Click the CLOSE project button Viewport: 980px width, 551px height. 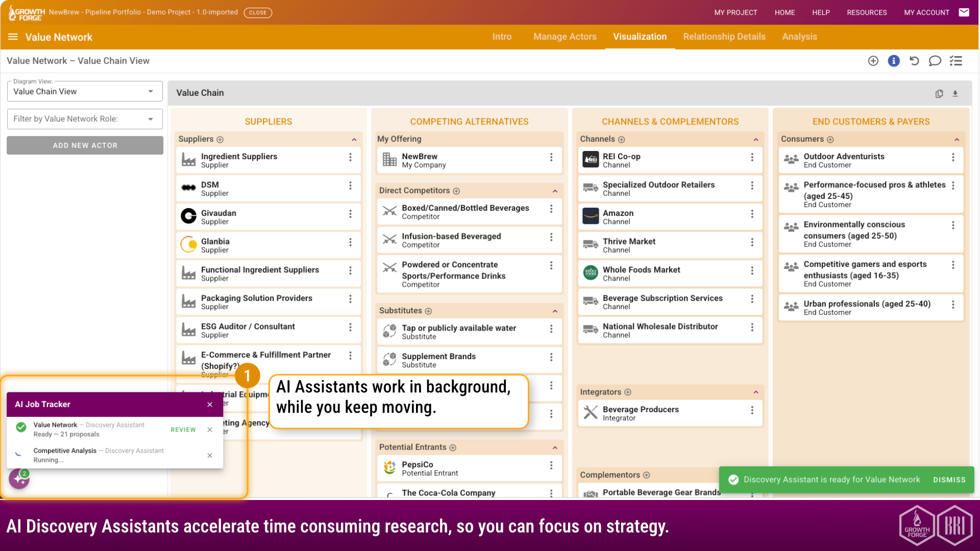pyautogui.click(x=258, y=13)
